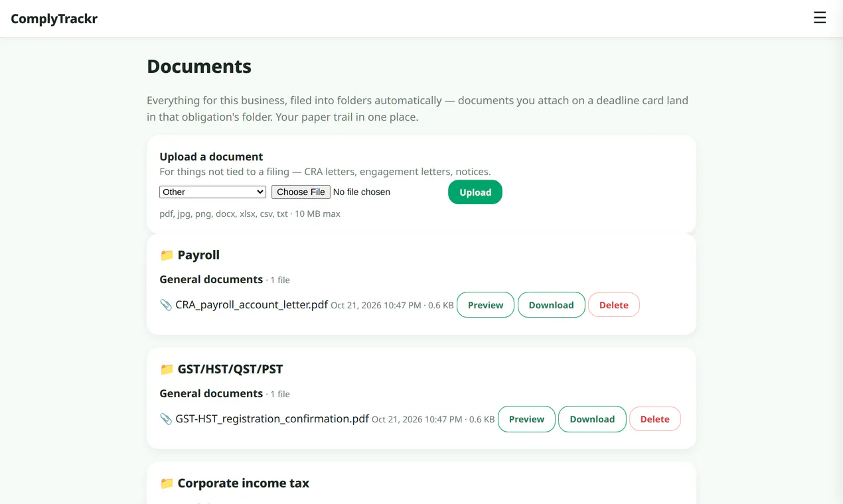Click the Choose File button

tap(301, 192)
